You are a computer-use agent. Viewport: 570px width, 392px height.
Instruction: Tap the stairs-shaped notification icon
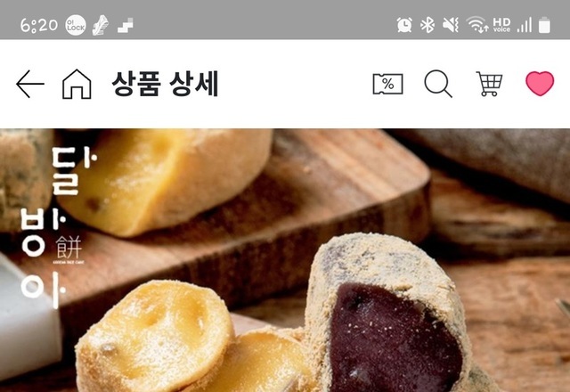click(x=126, y=26)
